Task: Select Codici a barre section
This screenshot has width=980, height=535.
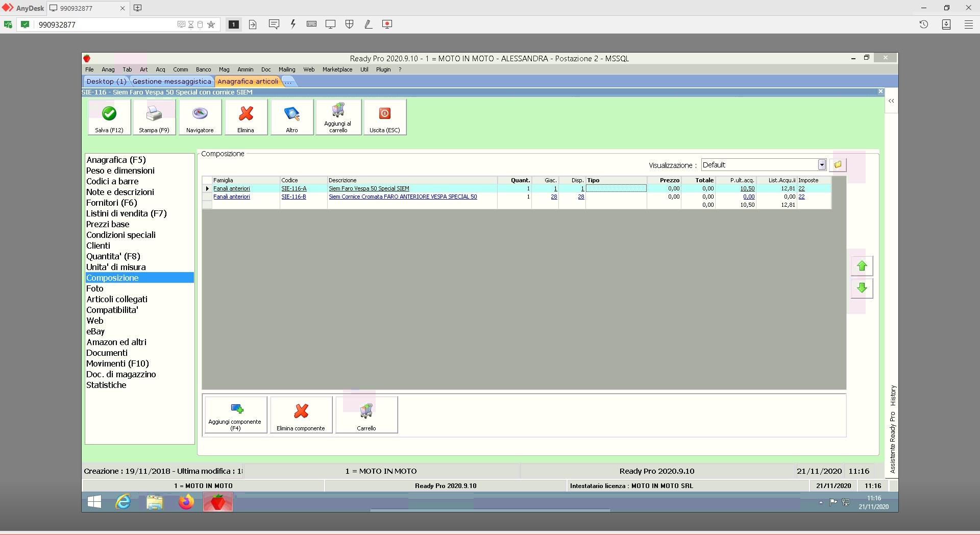Action: click(x=112, y=181)
